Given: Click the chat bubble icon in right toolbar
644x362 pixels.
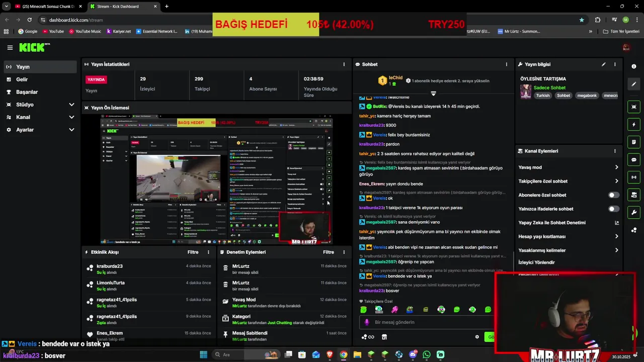Looking at the screenshot, I should pyautogui.click(x=634, y=159).
